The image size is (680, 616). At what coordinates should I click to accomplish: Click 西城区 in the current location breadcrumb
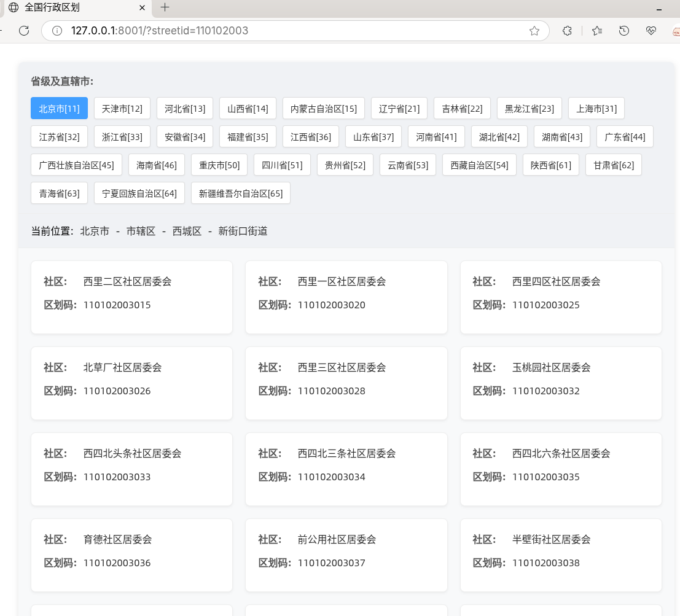point(187,232)
